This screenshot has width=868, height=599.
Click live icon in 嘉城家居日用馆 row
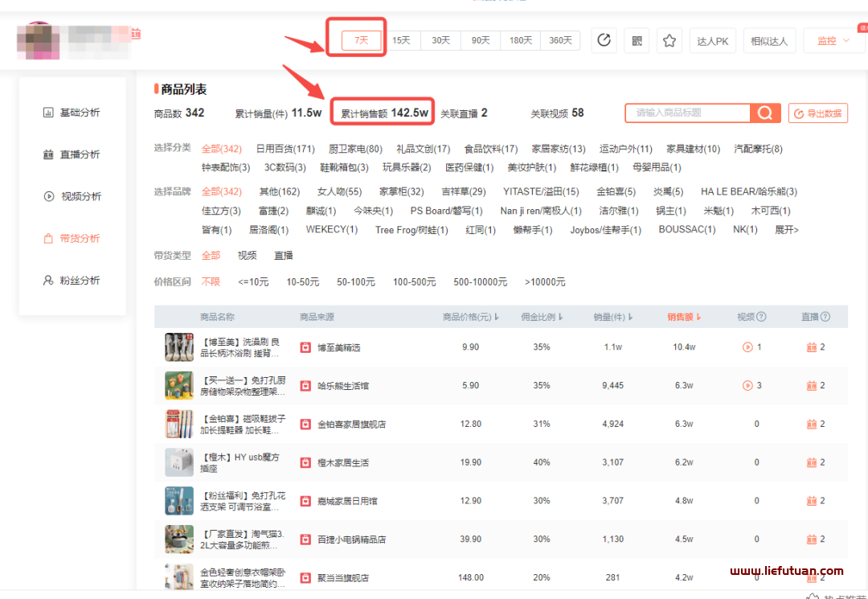(812, 500)
